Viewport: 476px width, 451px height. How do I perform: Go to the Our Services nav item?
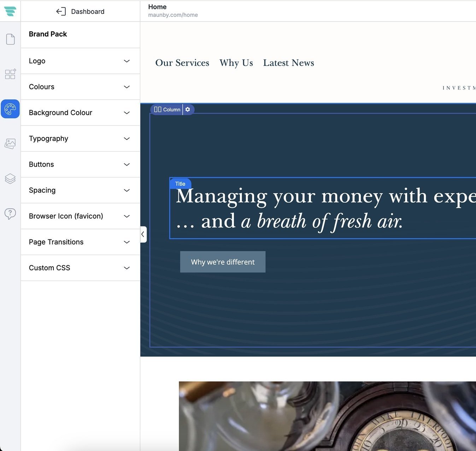point(182,63)
